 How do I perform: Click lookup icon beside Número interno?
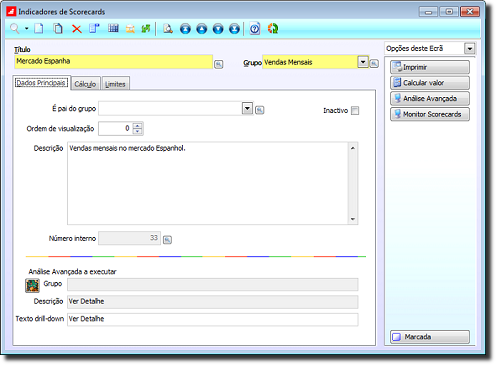coord(167,240)
